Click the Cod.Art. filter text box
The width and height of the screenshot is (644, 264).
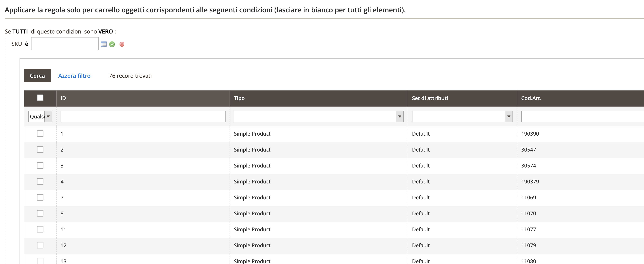(x=575, y=116)
